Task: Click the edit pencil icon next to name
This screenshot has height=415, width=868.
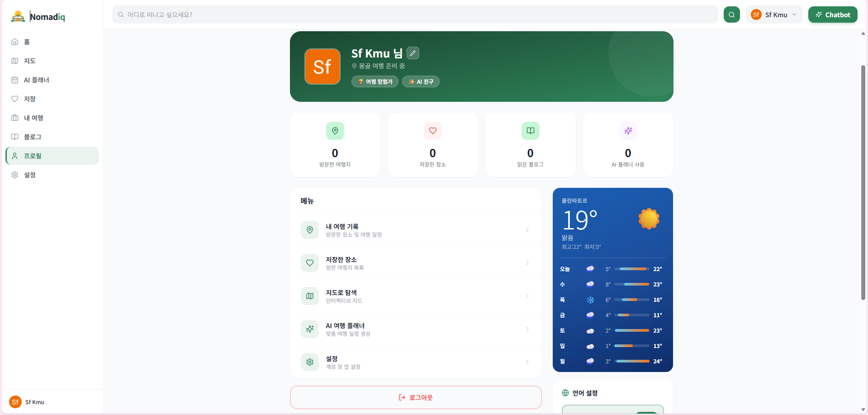Action: pos(413,53)
